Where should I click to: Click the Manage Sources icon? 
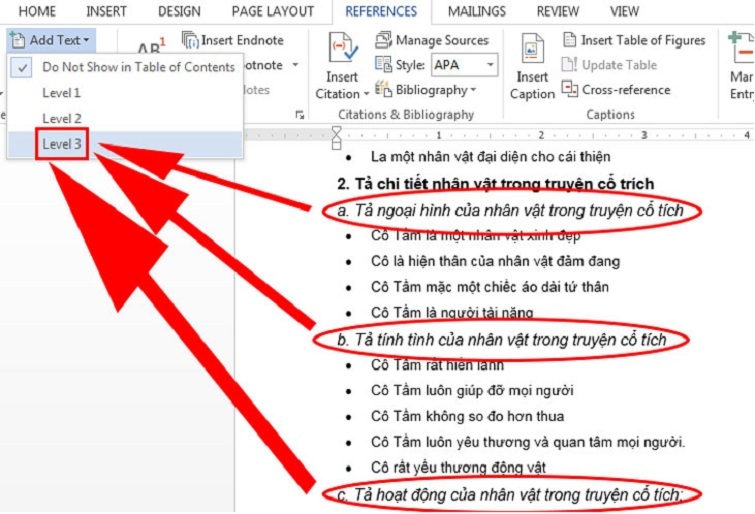(384, 41)
